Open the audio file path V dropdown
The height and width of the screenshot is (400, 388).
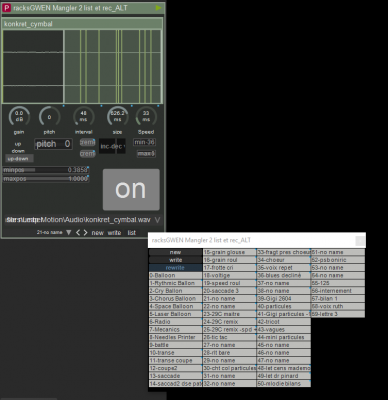[157, 220]
